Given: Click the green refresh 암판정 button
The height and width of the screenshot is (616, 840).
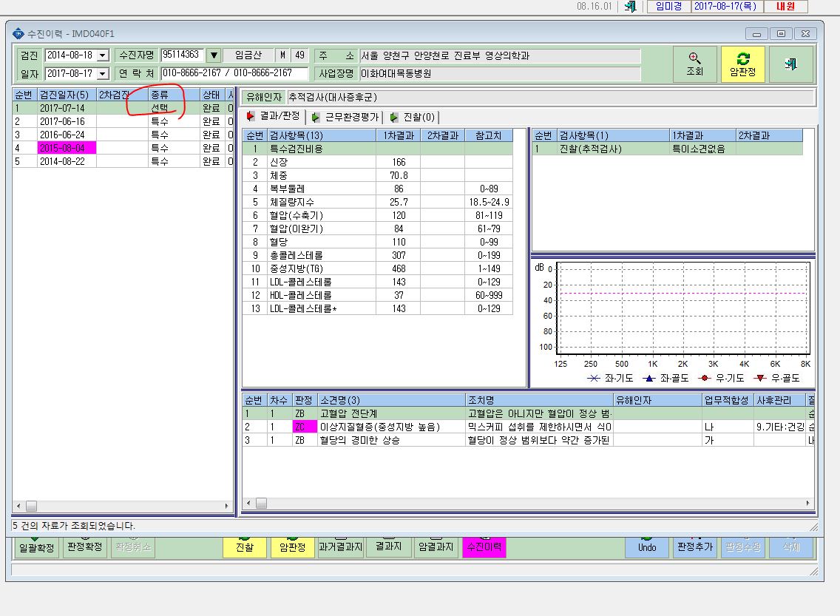Looking at the screenshot, I should (x=742, y=64).
